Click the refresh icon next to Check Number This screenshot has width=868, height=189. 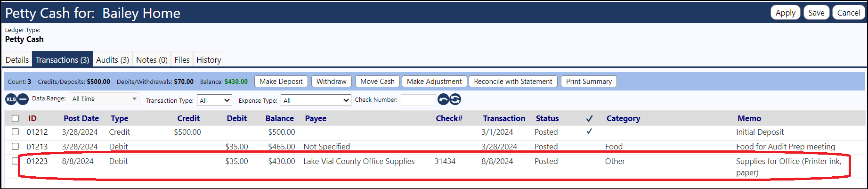coord(455,99)
